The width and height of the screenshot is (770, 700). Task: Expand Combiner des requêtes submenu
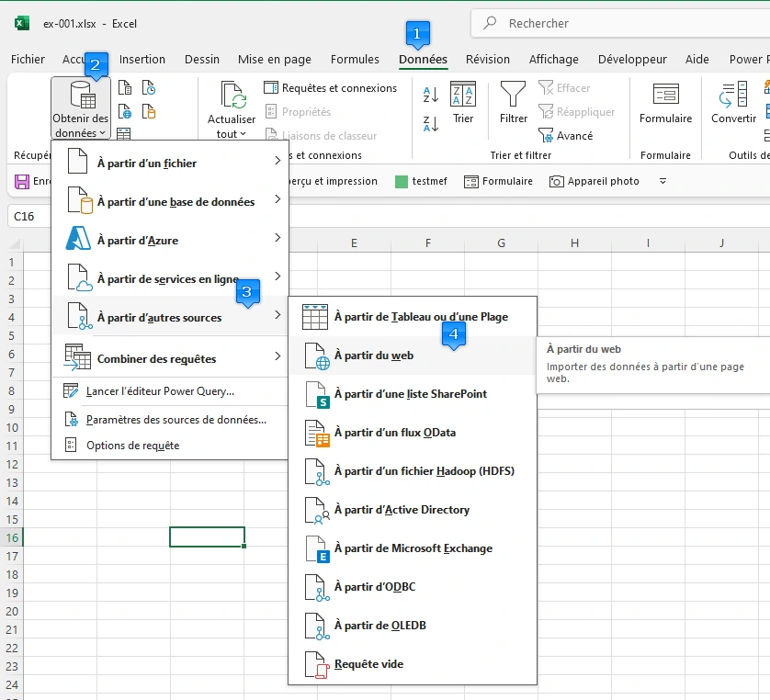click(x=170, y=359)
